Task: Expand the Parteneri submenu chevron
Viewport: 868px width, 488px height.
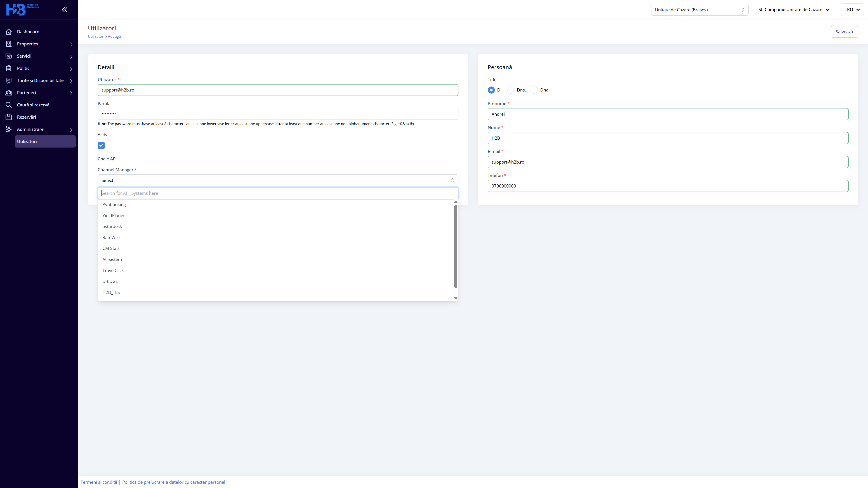Action: coord(71,93)
